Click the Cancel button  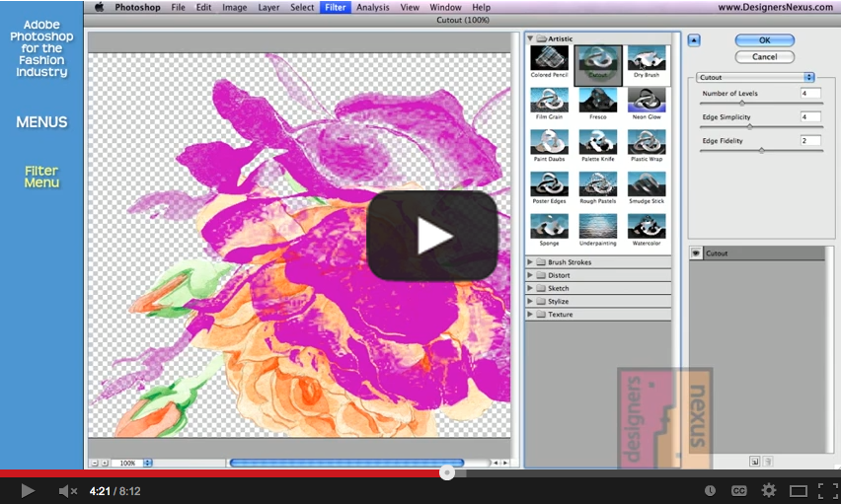coord(765,57)
